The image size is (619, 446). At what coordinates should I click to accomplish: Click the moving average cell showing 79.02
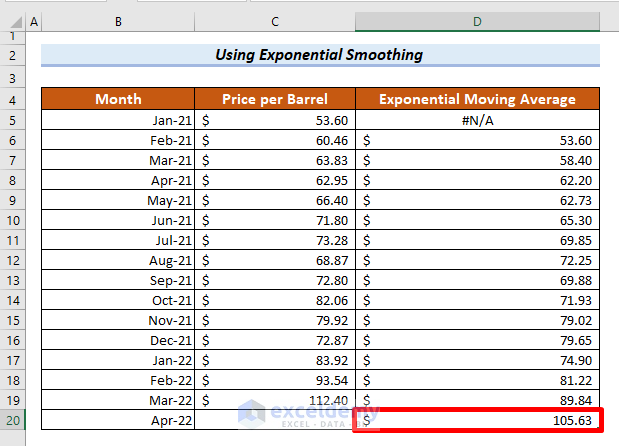477,320
